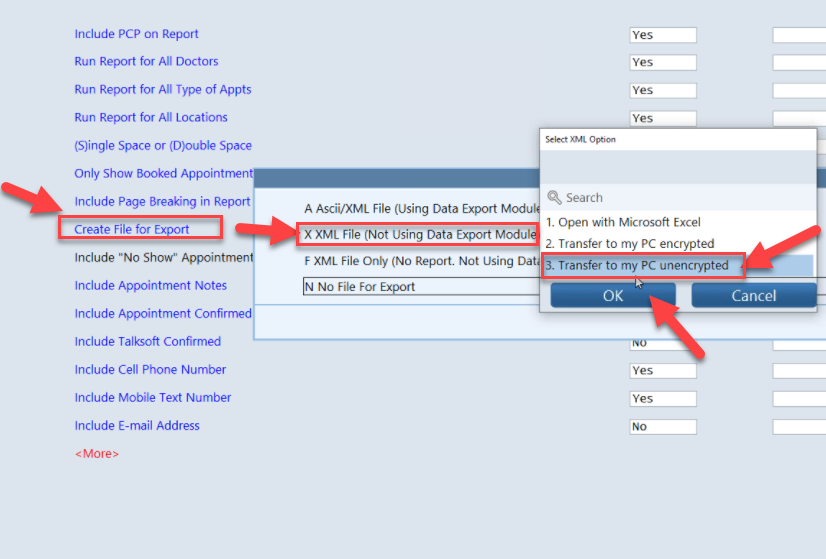Open Run Report for All Locations
Image resolution: width=826 pixels, height=559 pixels.
(x=151, y=118)
